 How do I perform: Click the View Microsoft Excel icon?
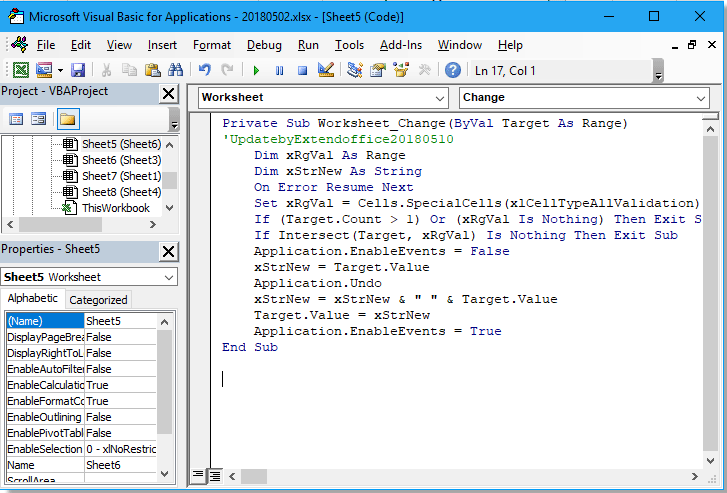tap(20, 70)
